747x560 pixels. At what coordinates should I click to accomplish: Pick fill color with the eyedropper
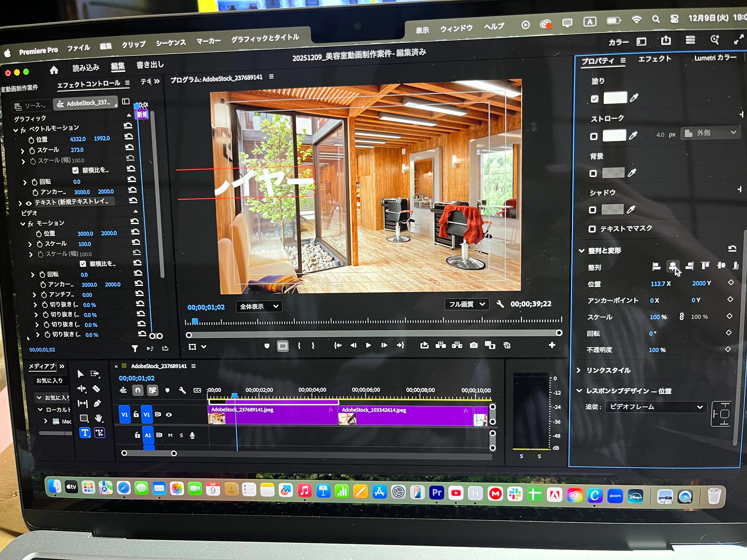[634, 98]
